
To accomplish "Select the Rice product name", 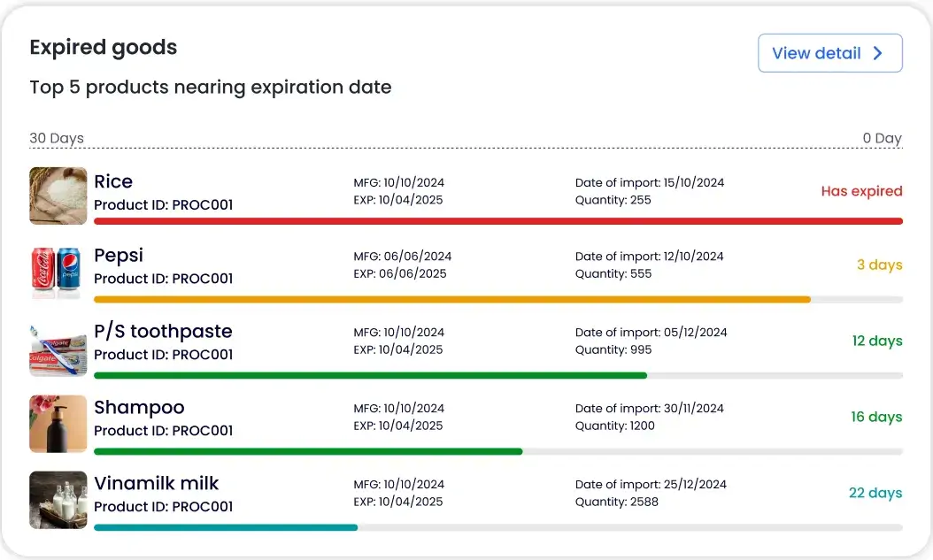I will pos(113,181).
